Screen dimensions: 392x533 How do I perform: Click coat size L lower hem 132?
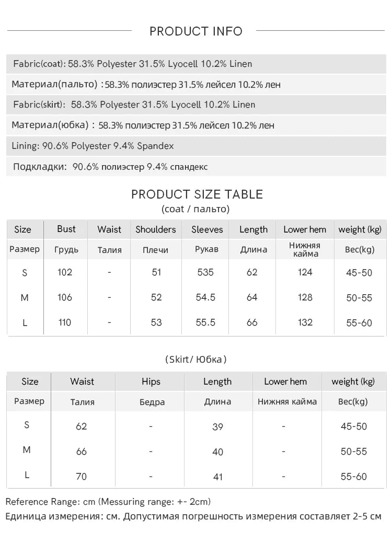coord(305,322)
